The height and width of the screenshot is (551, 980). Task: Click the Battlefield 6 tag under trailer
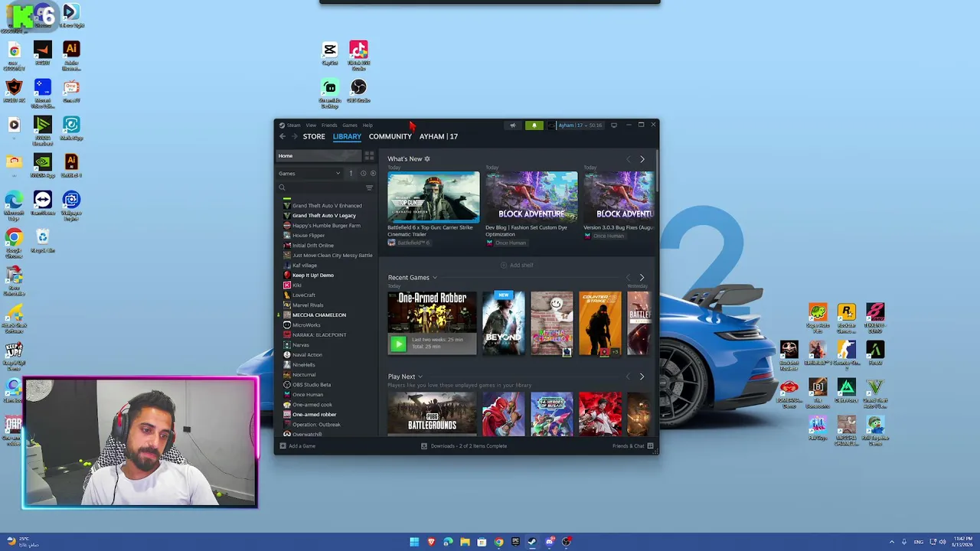click(409, 243)
